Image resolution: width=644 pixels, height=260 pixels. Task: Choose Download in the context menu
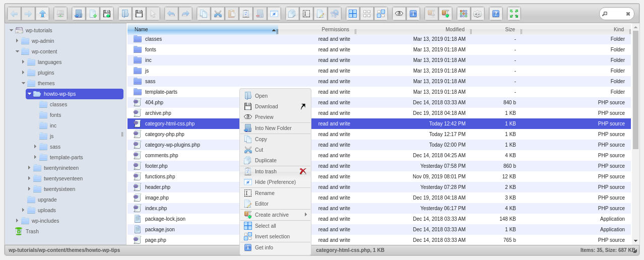click(x=275, y=106)
